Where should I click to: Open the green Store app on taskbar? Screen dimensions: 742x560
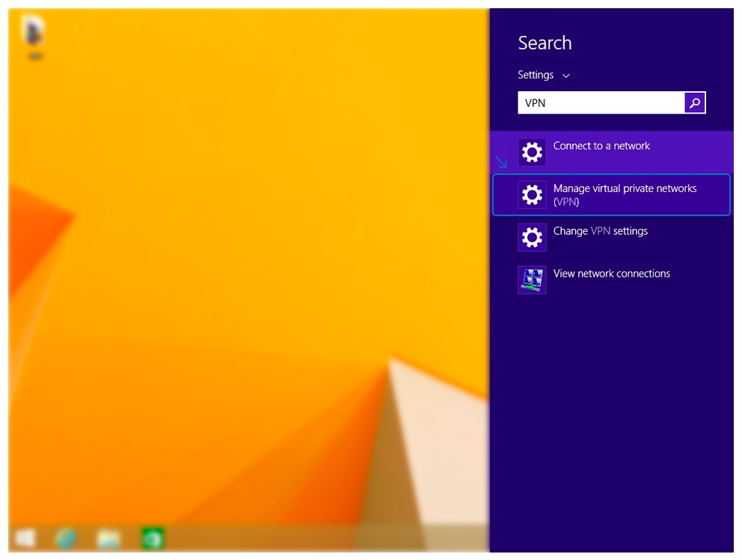coord(153,538)
